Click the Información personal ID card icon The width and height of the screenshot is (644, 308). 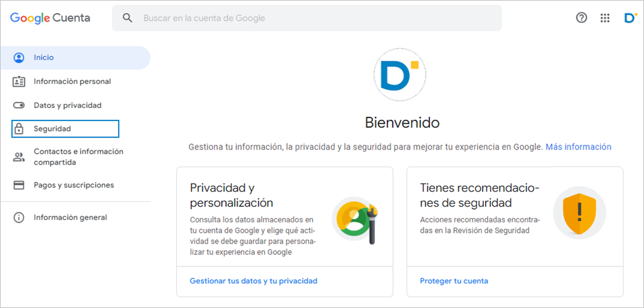[19, 81]
